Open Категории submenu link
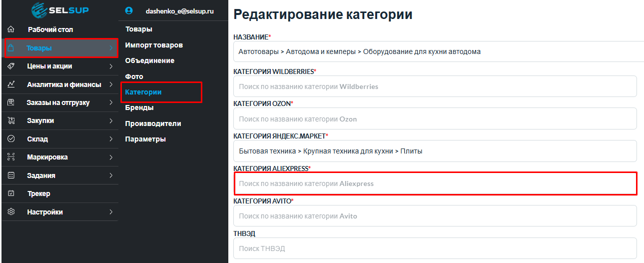Screen dimensions: 644x263 143,92
